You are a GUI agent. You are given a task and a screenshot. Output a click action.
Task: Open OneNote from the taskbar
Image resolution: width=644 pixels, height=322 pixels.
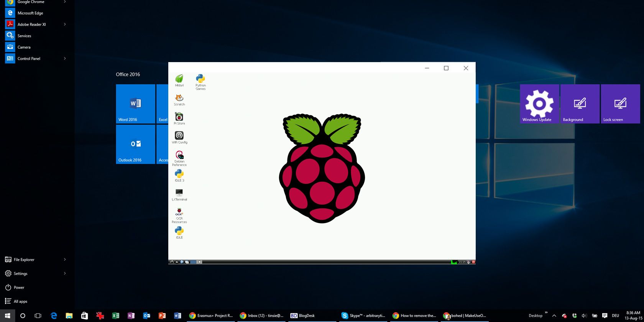click(x=131, y=316)
